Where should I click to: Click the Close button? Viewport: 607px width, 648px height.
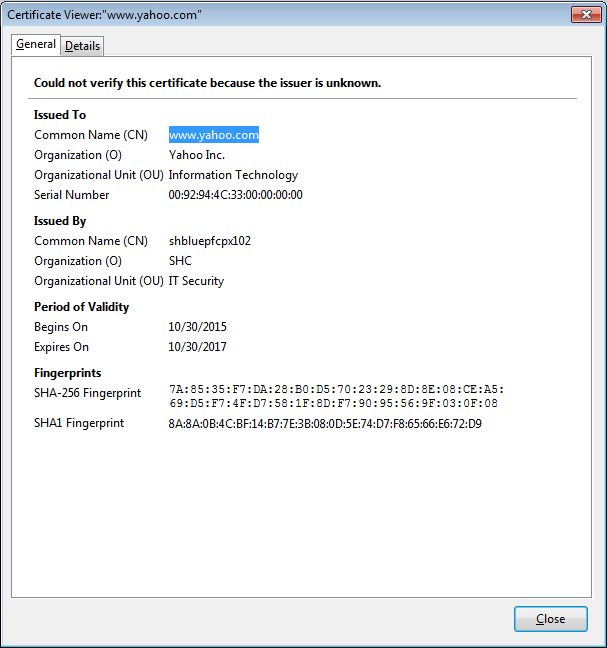550,619
